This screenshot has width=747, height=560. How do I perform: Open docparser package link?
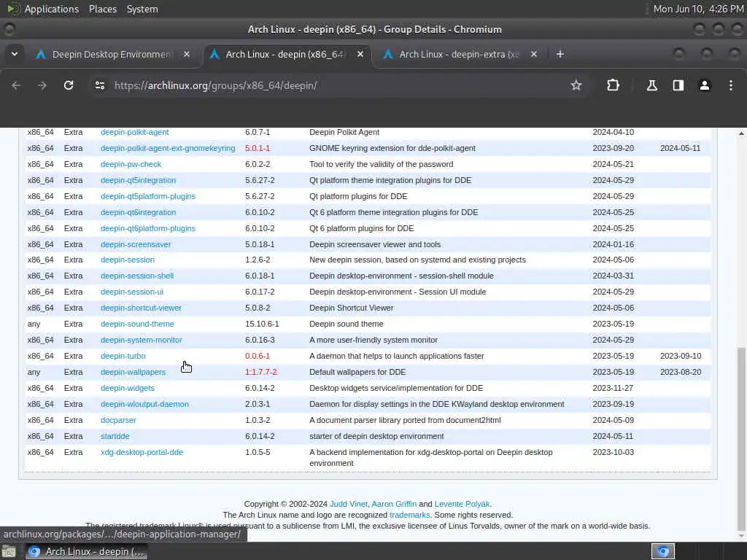click(118, 421)
